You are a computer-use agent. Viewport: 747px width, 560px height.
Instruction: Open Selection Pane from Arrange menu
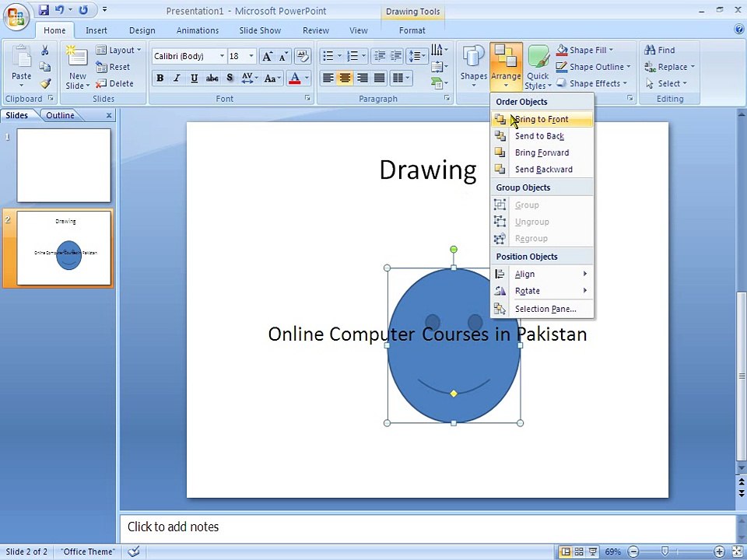[542, 309]
